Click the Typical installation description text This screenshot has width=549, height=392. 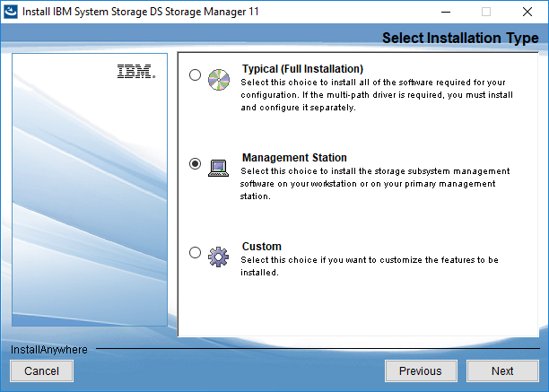click(377, 95)
